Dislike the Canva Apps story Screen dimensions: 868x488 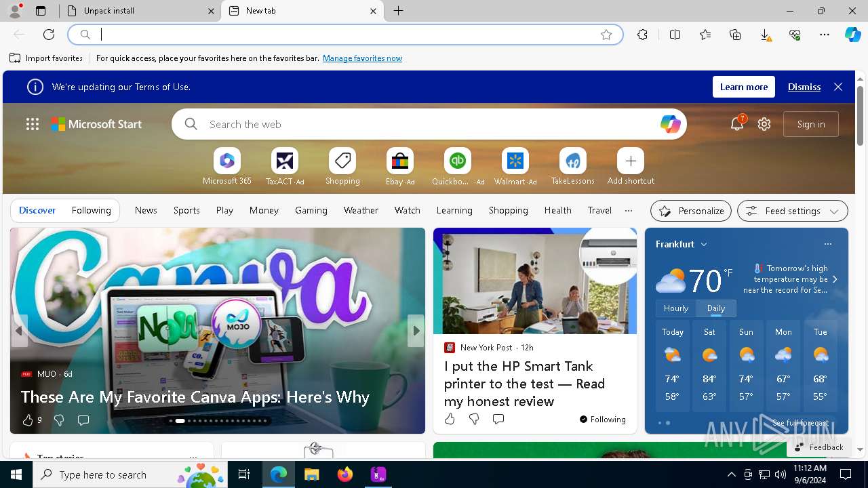point(59,420)
